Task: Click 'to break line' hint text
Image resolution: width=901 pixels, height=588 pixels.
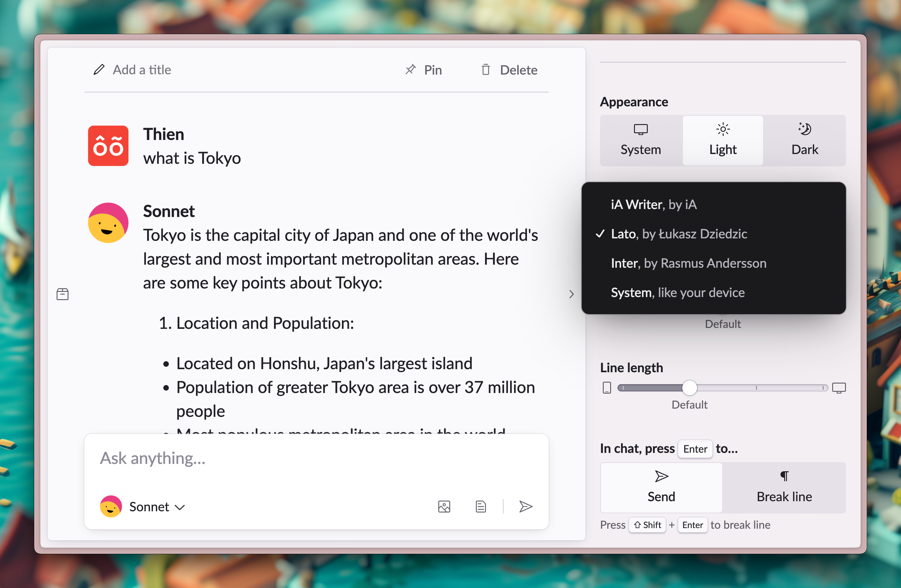Action: (740, 525)
